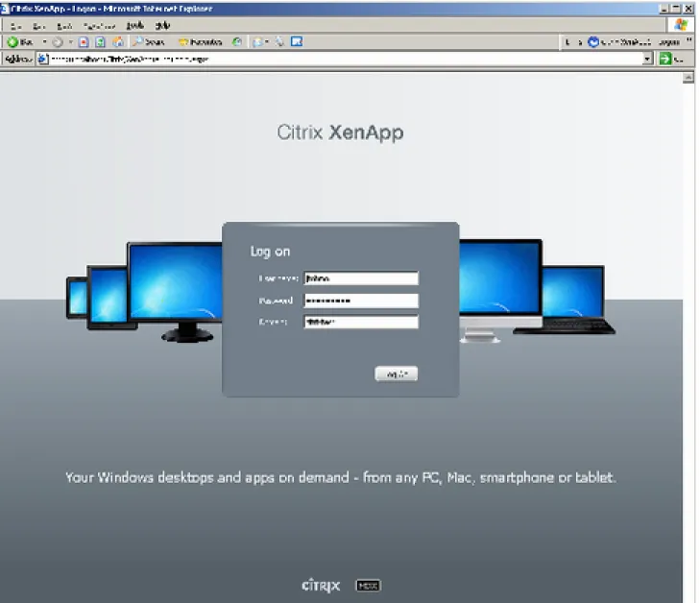Open the Favorites pane from toolbar
This screenshot has width=700, height=603.
pyautogui.click(x=200, y=42)
